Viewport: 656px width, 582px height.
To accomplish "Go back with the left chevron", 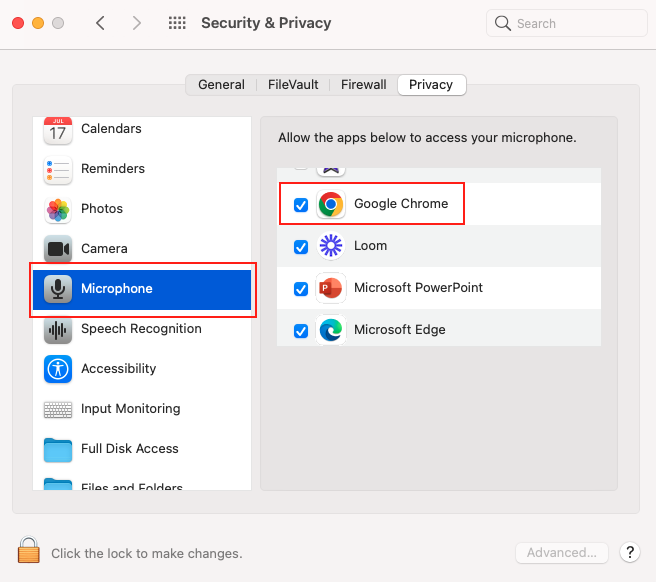I will pos(100,23).
